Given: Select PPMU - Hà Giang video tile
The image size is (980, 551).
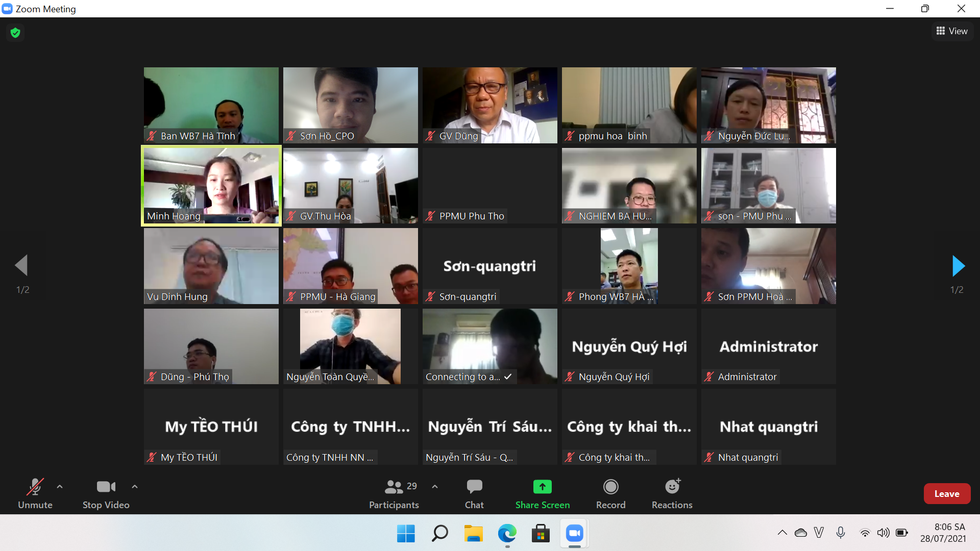Looking at the screenshot, I should pos(351,266).
